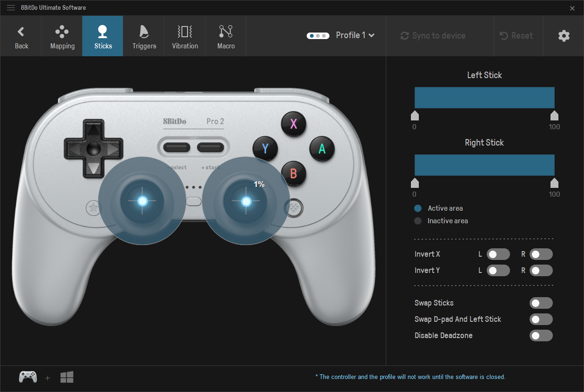Screen dimensions: 584x392
Task: Click the Right Stick heading
Action: click(484, 143)
